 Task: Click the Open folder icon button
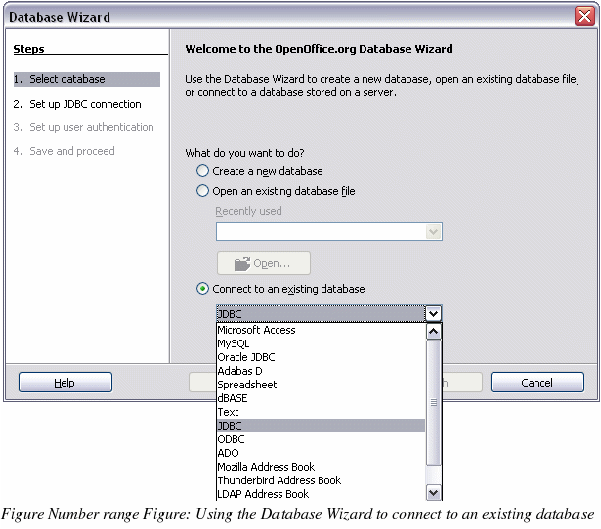[264, 263]
